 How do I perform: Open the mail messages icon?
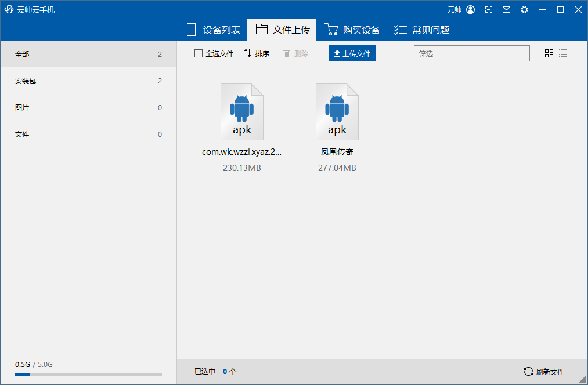click(507, 10)
